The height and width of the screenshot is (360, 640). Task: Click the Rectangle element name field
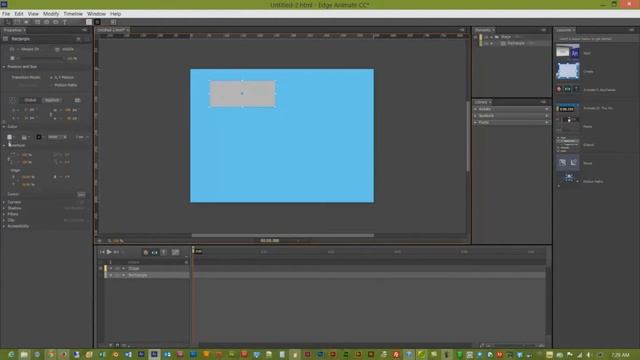pos(43,39)
